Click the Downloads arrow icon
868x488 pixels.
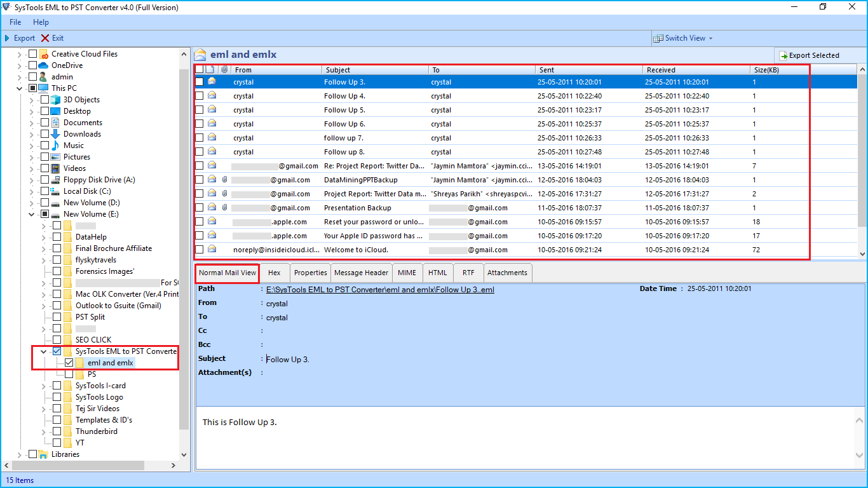pyautogui.click(x=55, y=134)
